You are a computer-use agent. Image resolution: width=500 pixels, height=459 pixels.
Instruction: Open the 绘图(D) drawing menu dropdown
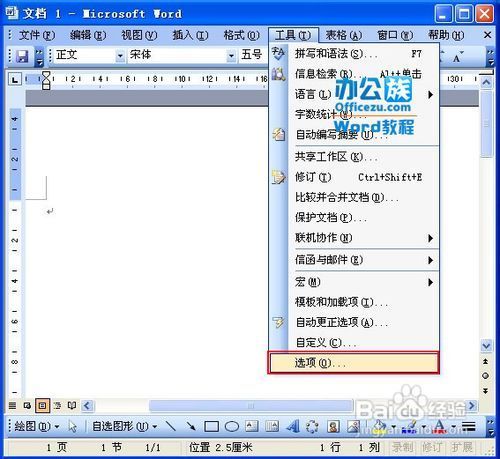pos(37,426)
